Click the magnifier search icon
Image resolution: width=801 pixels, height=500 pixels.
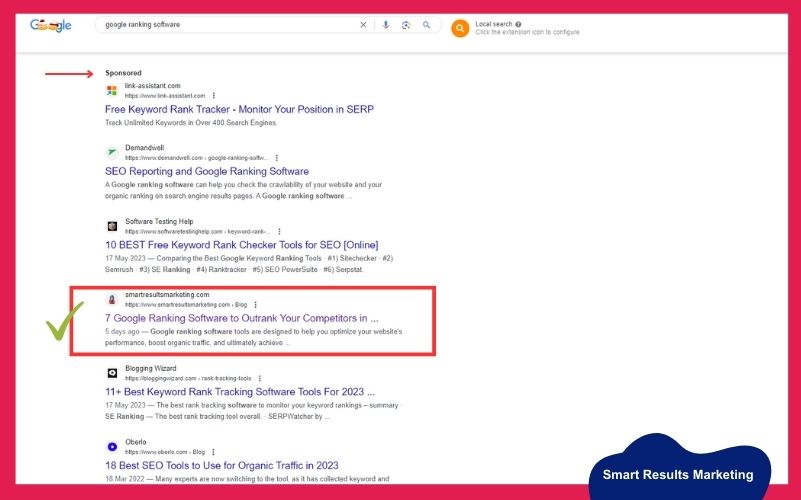point(426,25)
